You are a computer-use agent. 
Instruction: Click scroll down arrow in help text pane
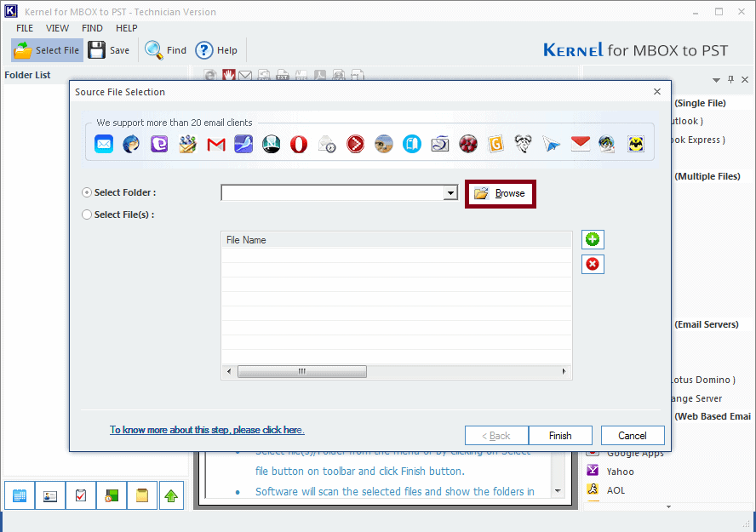558,491
